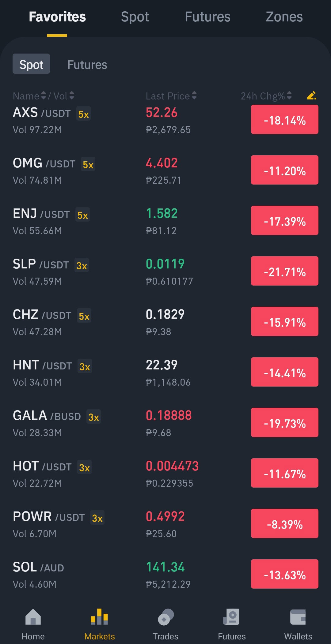The image size is (331, 644).
Task: Sort list by Name column arrows
Action: point(44,95)
